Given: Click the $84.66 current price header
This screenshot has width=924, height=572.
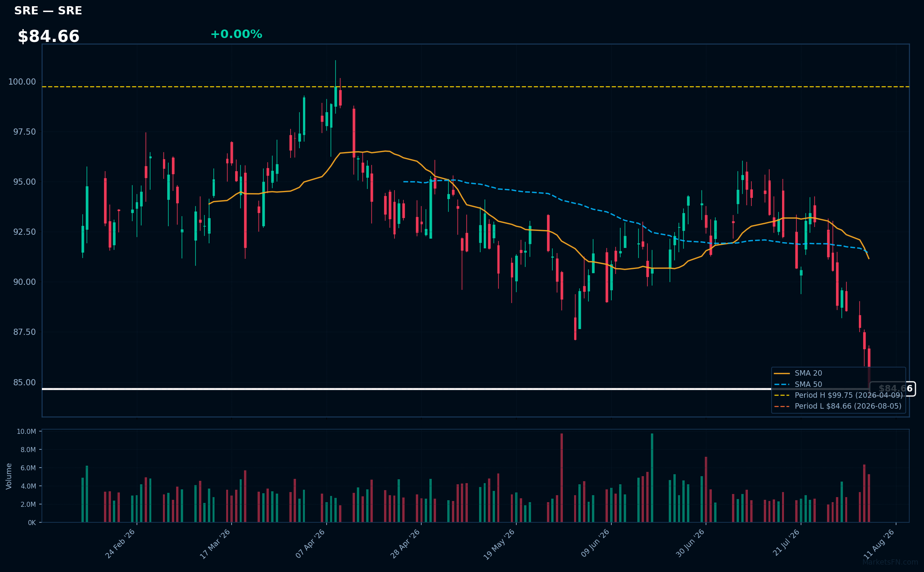Looking at the screenshot, I should [48, 36].
